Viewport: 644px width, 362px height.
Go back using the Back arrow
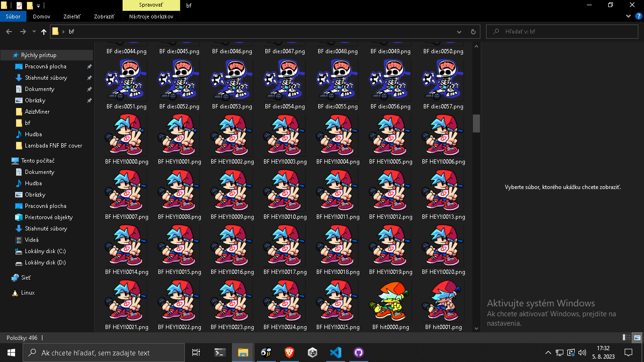[x=8, y=32]
